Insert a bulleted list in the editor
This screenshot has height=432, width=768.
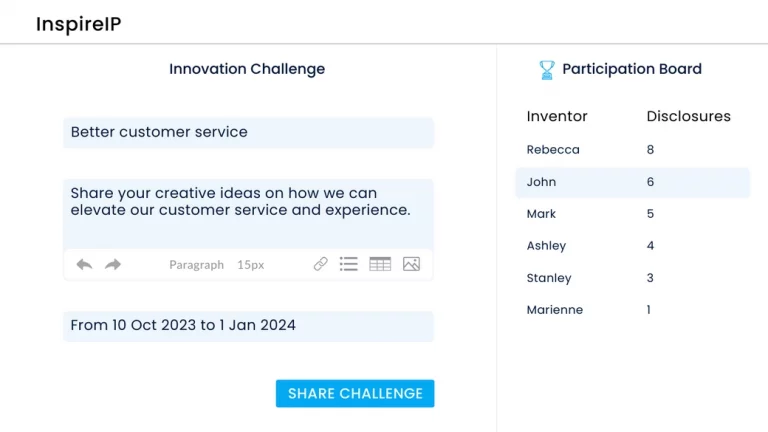(349, 265)
